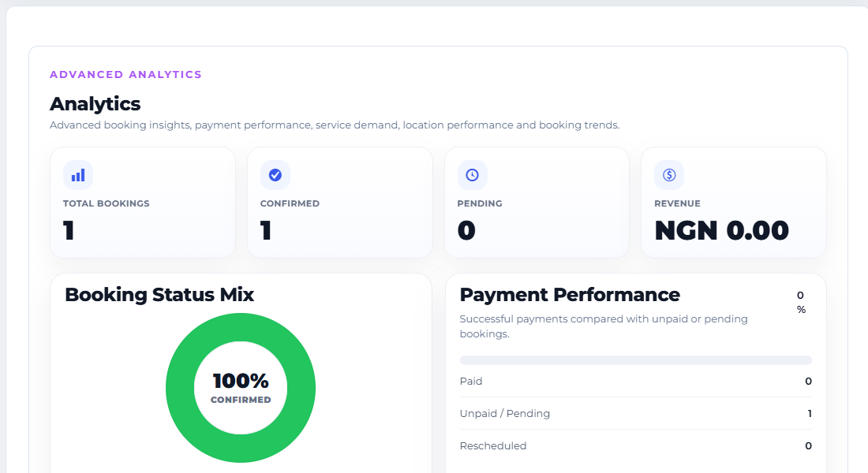Click the "NGN 0.00" revenue value
This screenshot has width=868, height=473.
(721, 230)
